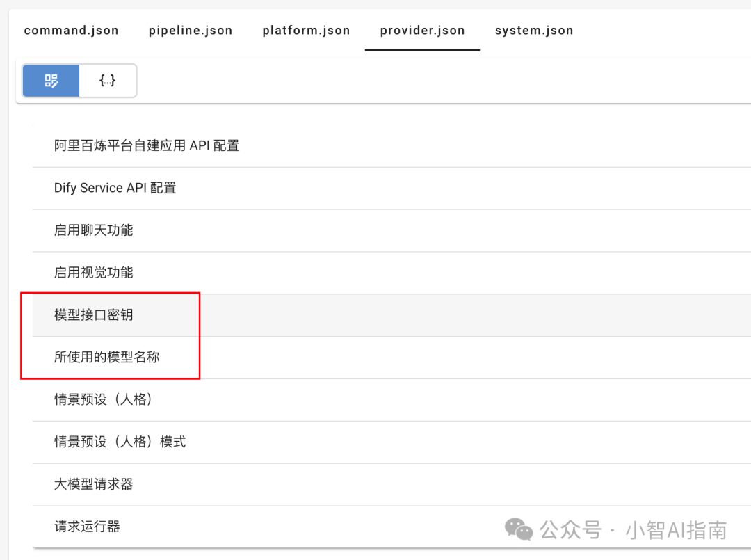Click the WeChat logo in the watermark
This screenshot has height=560, width=751.
click(519, 529)
